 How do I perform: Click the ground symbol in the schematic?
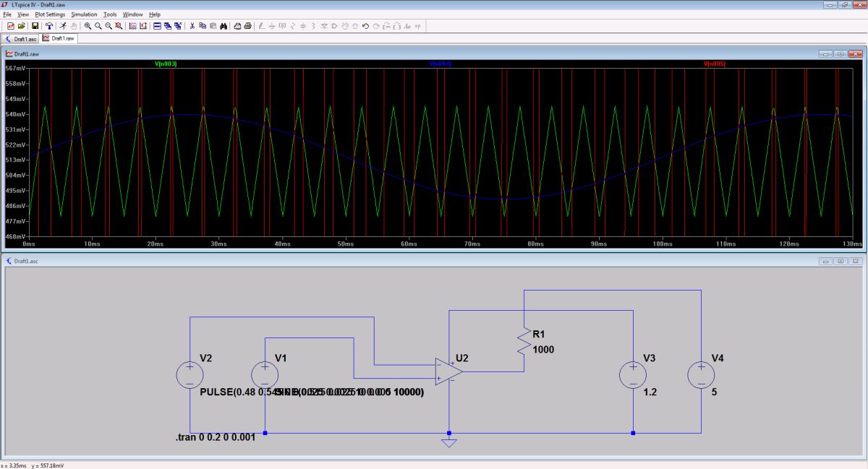[x=449, y=442]
